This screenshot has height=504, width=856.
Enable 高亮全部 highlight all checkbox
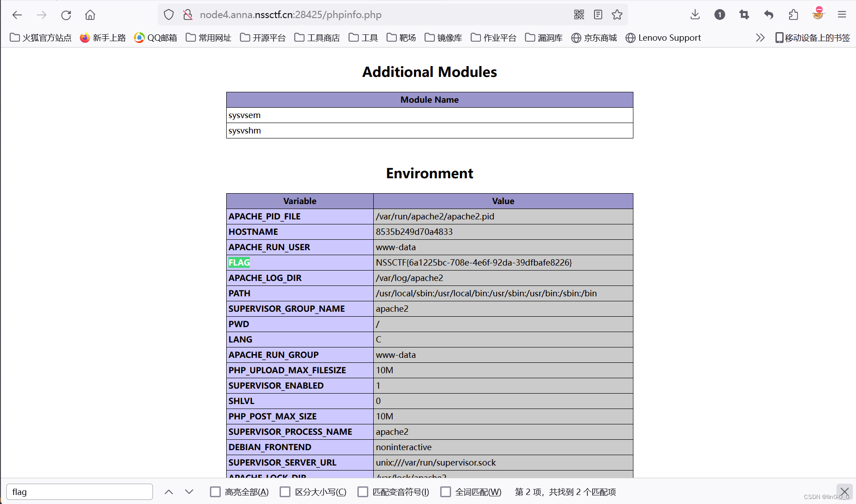coord(215,492)
